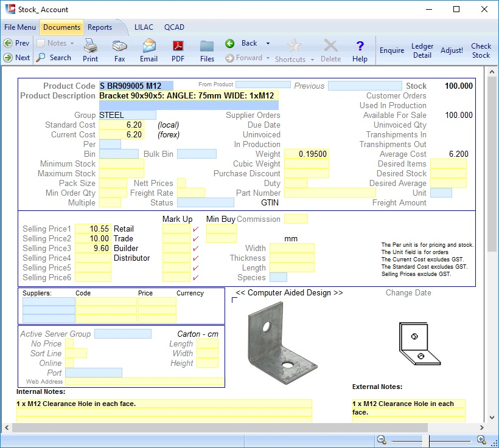Click the Search magnifier icon
499x448 pixels.
point(41,58)
